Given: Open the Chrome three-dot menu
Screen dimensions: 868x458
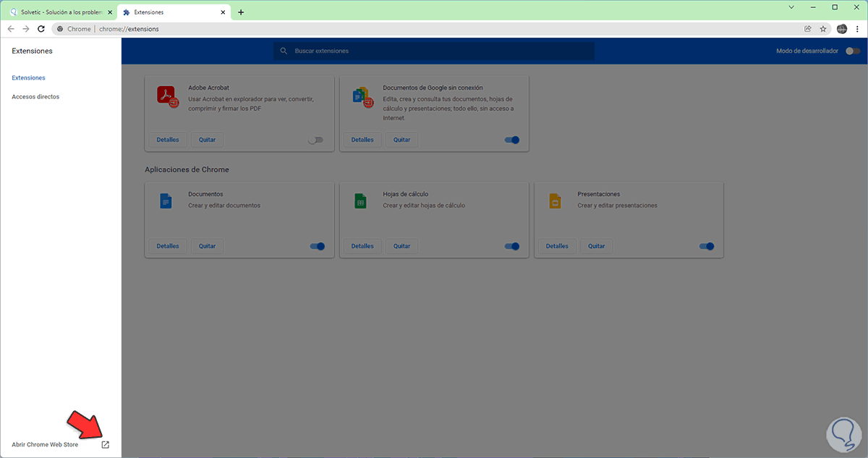Looking at the screenshot, I should 858,29.
